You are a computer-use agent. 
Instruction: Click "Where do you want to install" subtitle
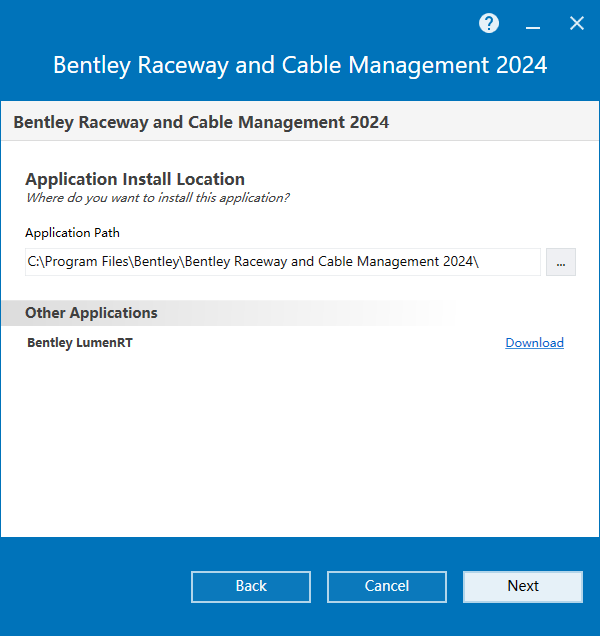coord(157,198)
